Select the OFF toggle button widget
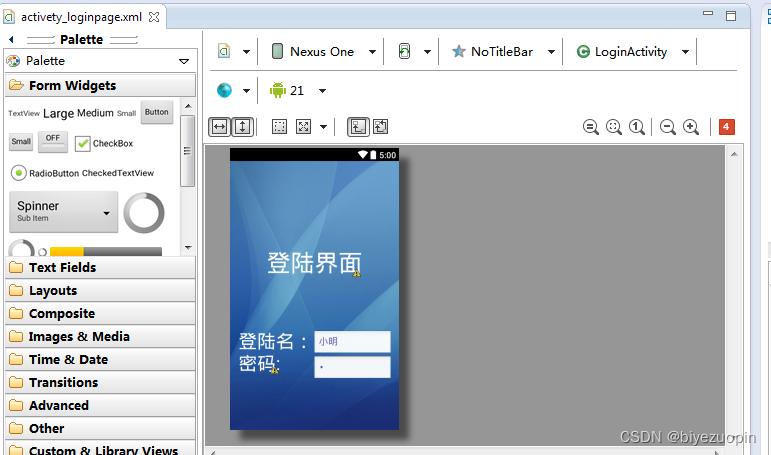Image resolution: width=771 pixels, height=455 pixels. point(53,142)
